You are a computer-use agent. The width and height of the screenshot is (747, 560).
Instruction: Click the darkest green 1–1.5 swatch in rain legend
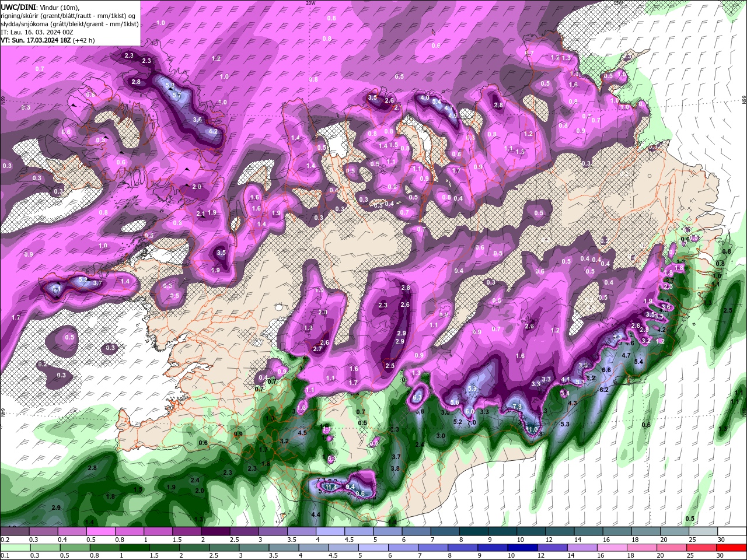coord(135,547)
